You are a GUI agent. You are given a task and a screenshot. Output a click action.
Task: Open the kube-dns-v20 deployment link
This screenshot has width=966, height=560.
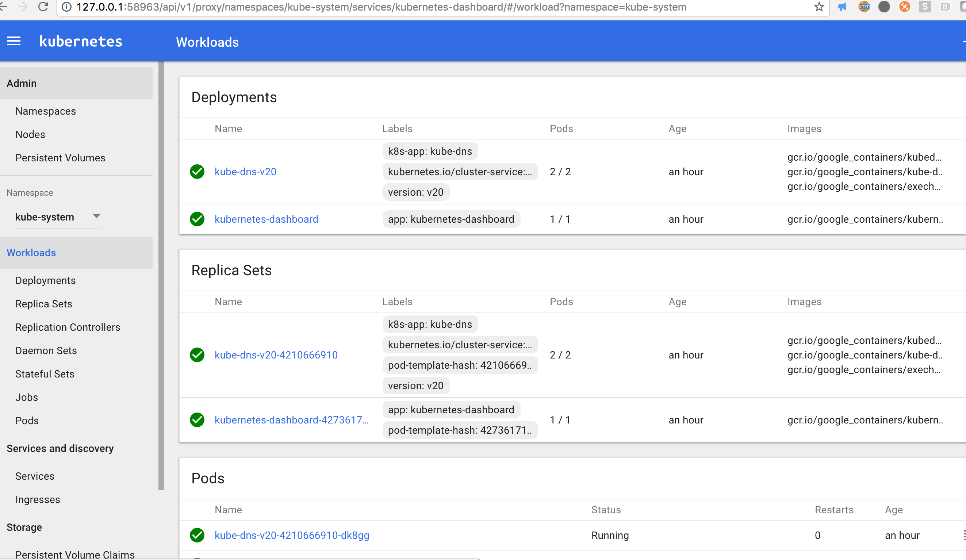(x=245, y=172)
